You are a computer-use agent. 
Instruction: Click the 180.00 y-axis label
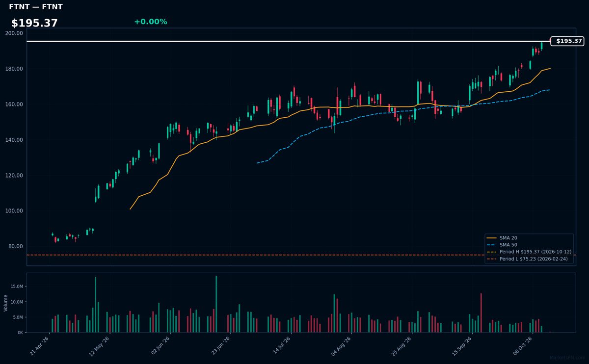pos(14,69)
